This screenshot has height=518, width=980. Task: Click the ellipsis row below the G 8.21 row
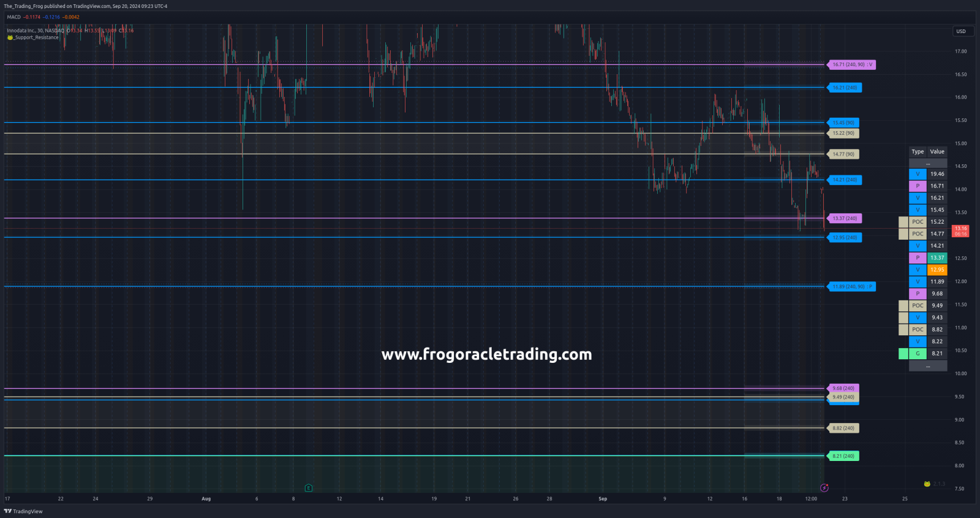tap(928, 366)
